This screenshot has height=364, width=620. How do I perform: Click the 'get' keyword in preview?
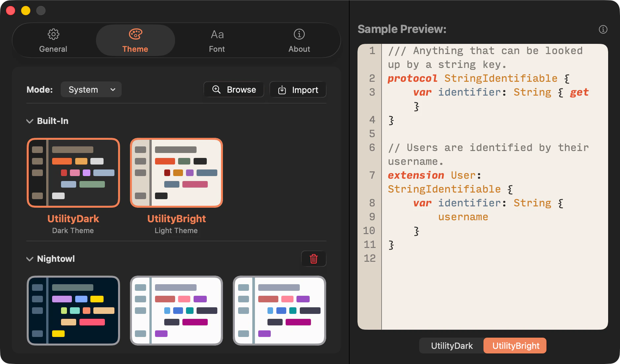pyautogui.click(x=579, y=92)
